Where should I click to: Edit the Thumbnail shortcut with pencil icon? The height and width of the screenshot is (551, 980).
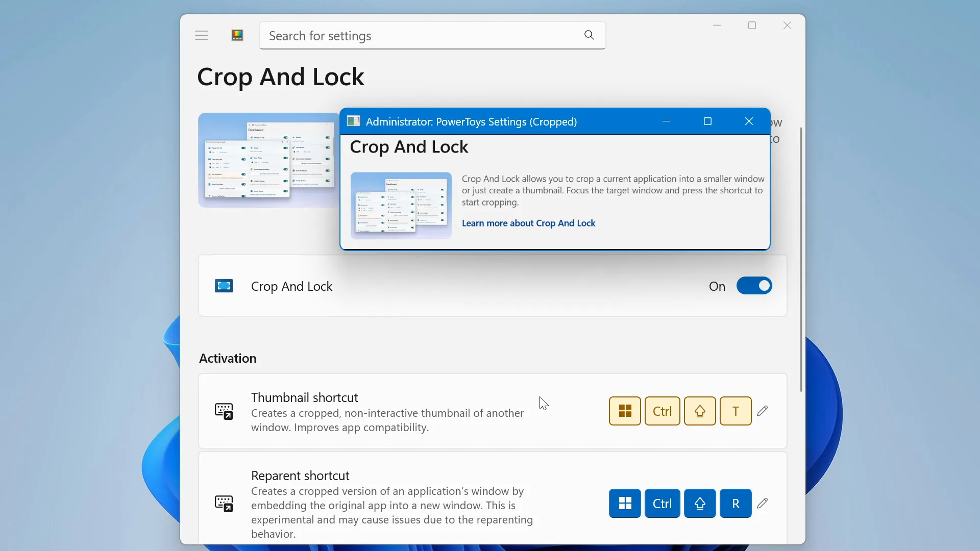763,411
